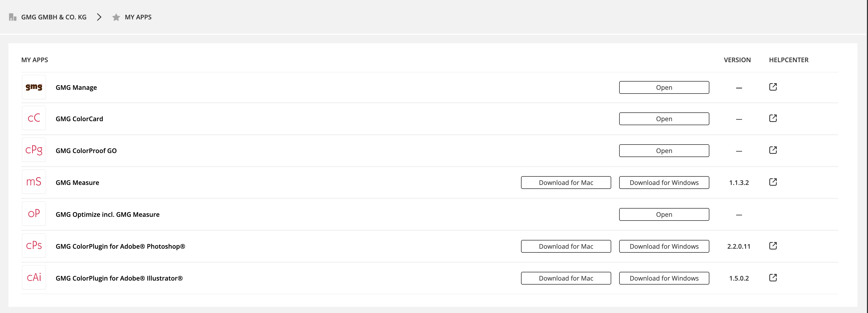Open Photoshop ColorPlugin help center icon

coord(773,246)
